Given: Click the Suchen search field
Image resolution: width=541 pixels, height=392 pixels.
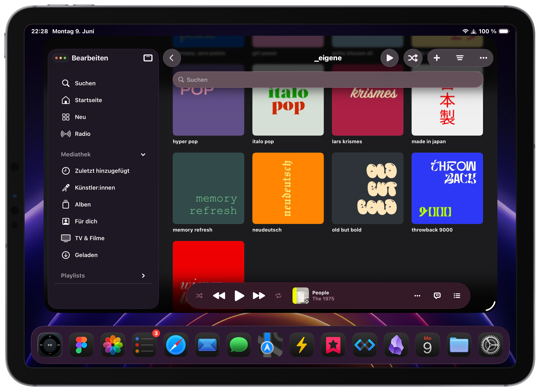Looking at the screenshot, I should 328,80.
